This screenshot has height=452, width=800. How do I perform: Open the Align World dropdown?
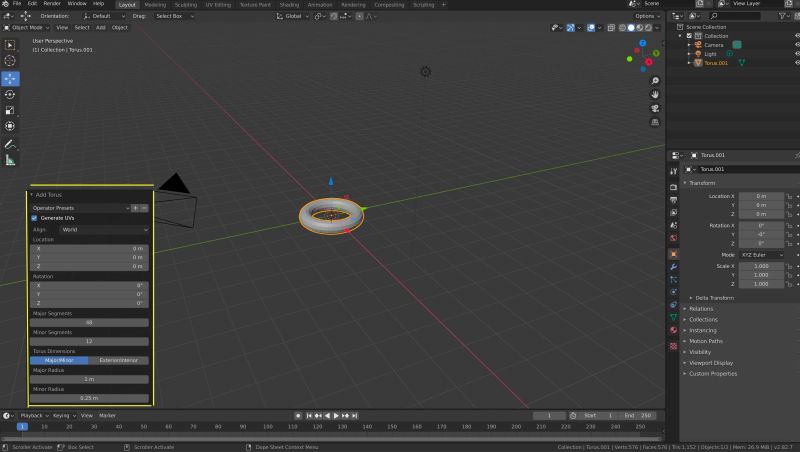[105, 230]
